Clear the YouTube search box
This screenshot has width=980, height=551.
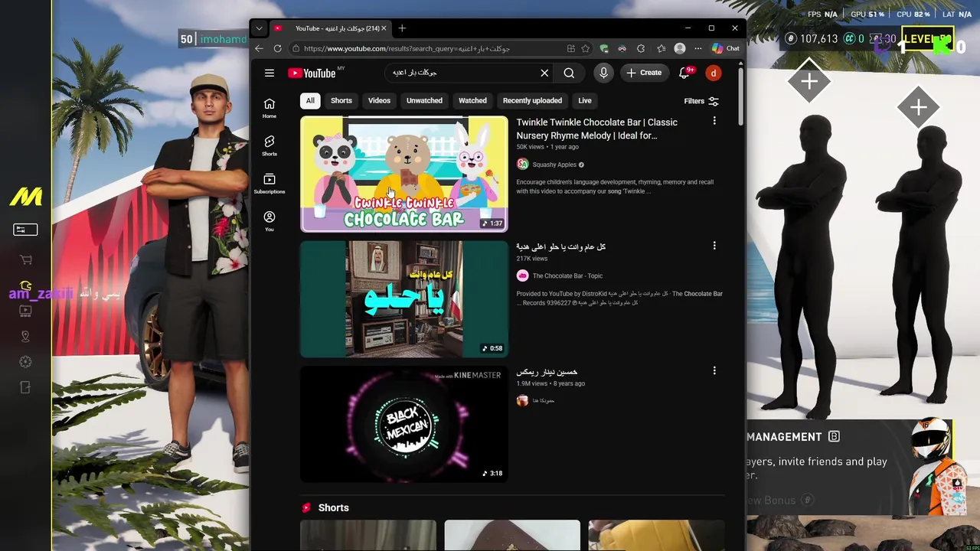(x=544, y=73)
